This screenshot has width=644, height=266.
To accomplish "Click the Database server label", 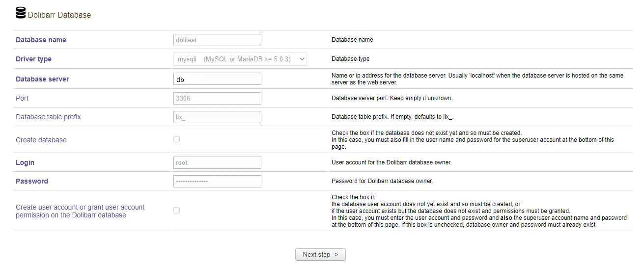I will 42,79.
